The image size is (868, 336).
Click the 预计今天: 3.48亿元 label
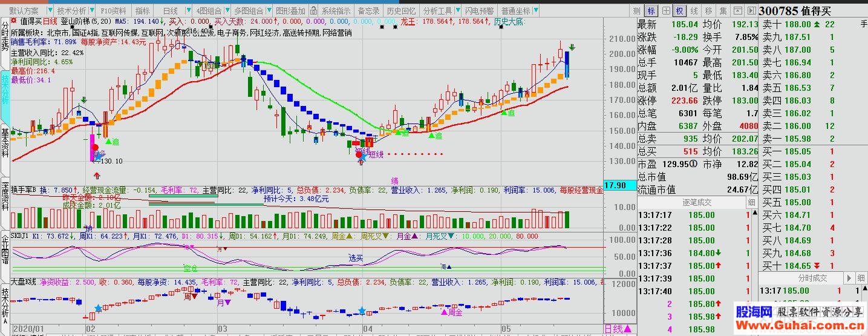pyautogui.click(x=296, y=198)
